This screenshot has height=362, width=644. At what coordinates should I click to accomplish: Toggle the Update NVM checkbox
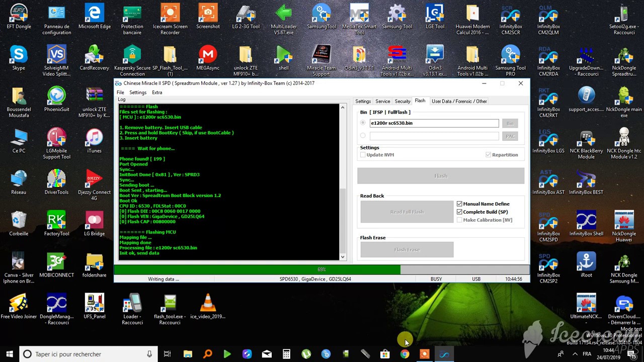pyautogui.click(x=363, y=155)
